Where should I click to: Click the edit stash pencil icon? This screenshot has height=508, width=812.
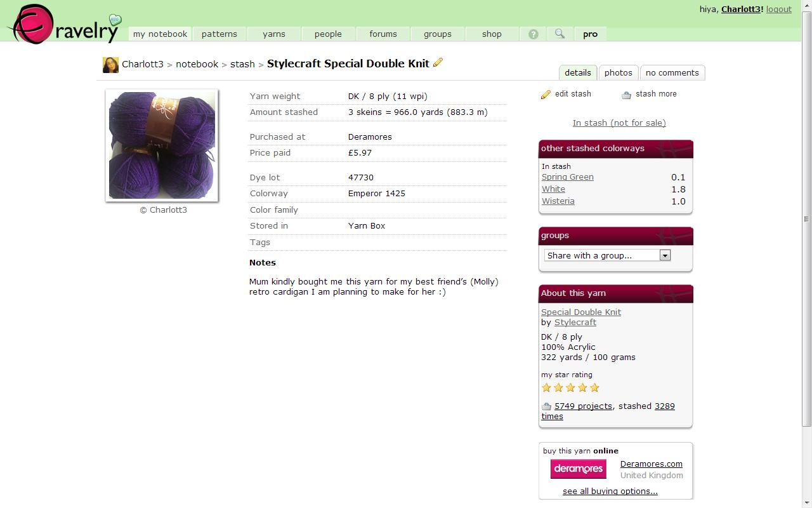pos(546,95)
